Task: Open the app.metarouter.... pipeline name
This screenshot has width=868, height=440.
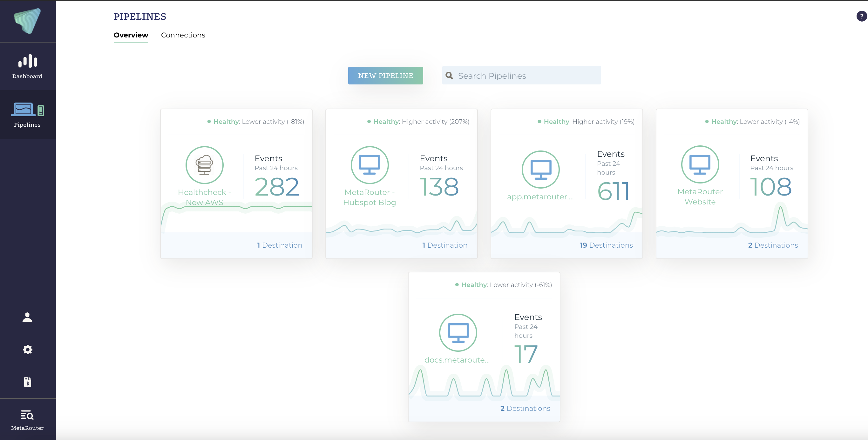Action: click(540, 197)
